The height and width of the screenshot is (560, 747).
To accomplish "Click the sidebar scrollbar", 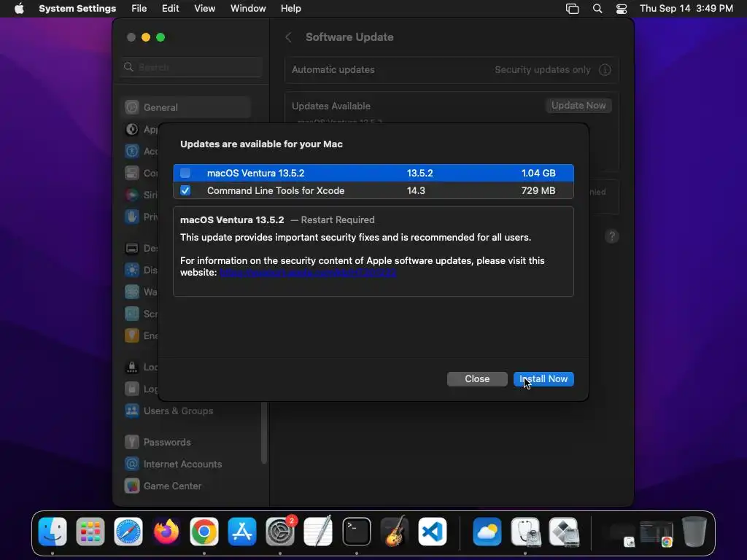I will (264, 432).
